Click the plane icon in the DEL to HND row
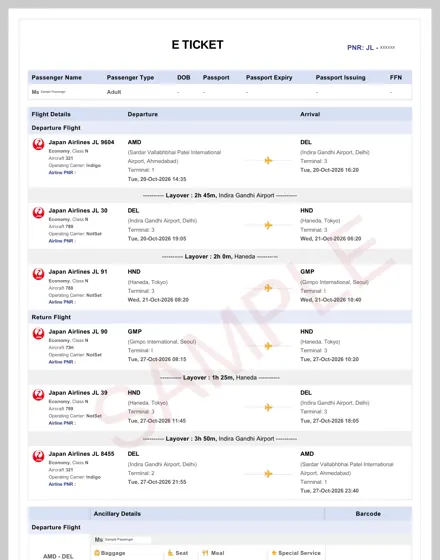440x560 pixels. coord(268,225)
